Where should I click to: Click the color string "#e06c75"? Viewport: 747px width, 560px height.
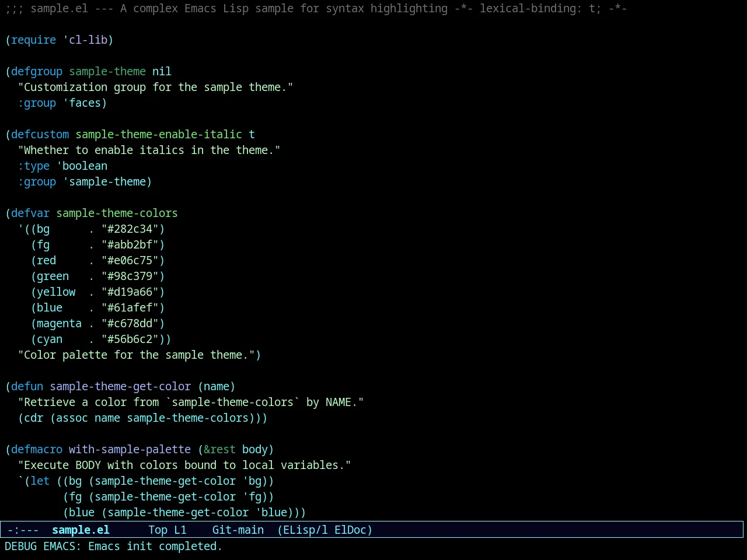coord(130,260)
